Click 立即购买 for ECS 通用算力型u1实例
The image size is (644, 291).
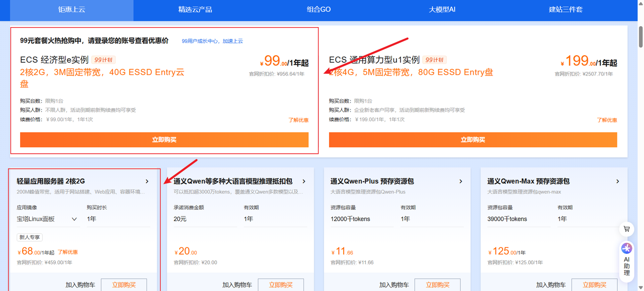[x=473, y=140]
